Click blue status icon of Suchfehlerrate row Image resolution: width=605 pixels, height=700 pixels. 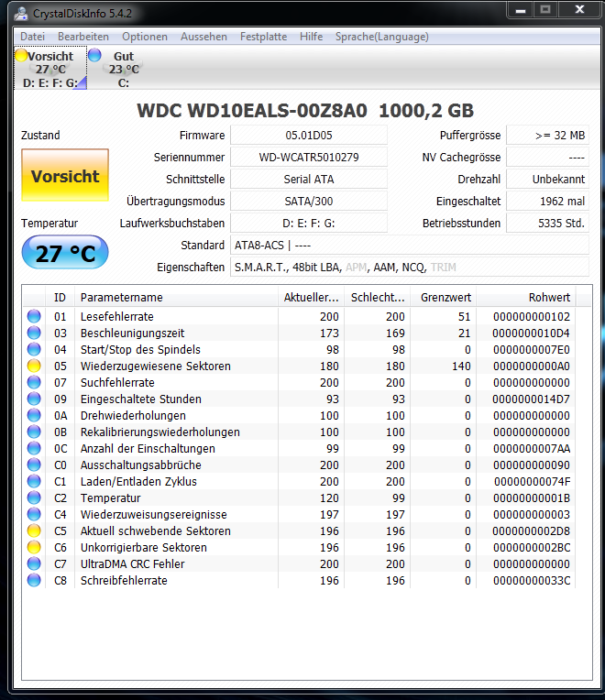click(34, 382)
